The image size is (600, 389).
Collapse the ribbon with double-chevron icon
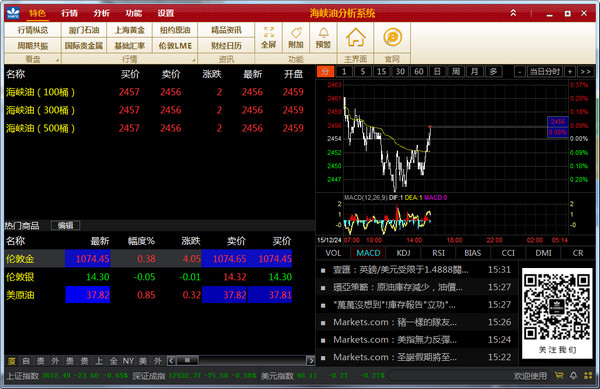(513, 13)
